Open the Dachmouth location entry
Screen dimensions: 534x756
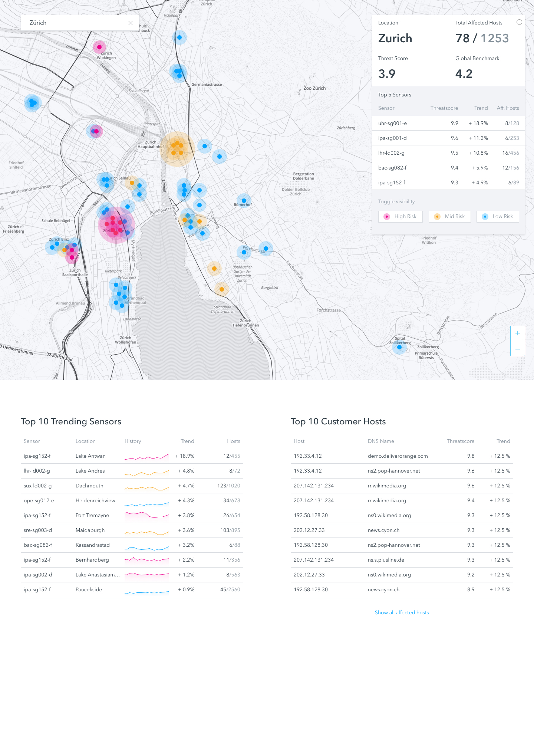[x=89, y=486]
